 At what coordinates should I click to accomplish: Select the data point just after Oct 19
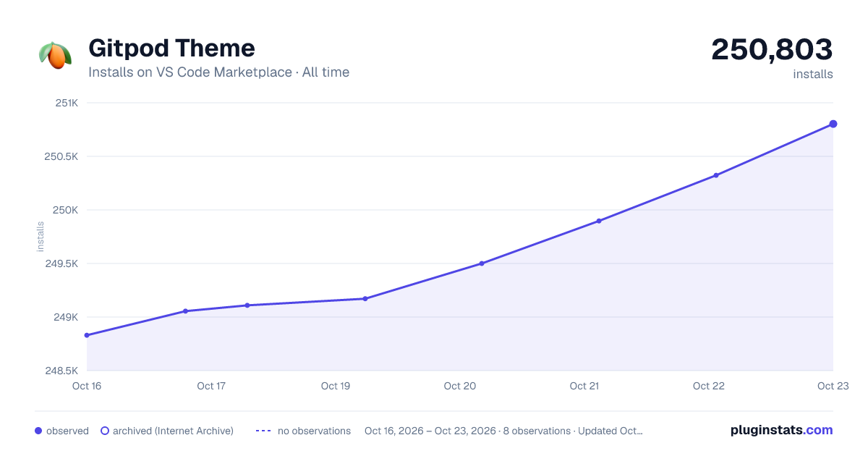[365, 299]
